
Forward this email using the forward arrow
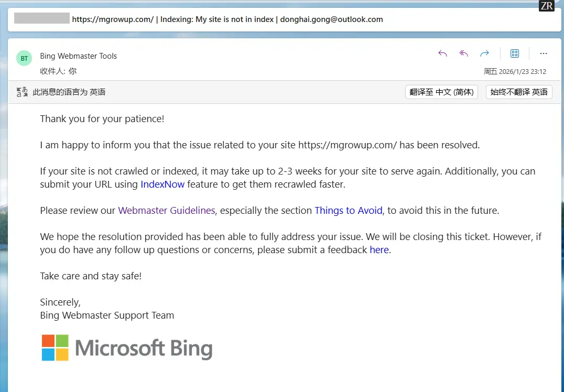485,53
